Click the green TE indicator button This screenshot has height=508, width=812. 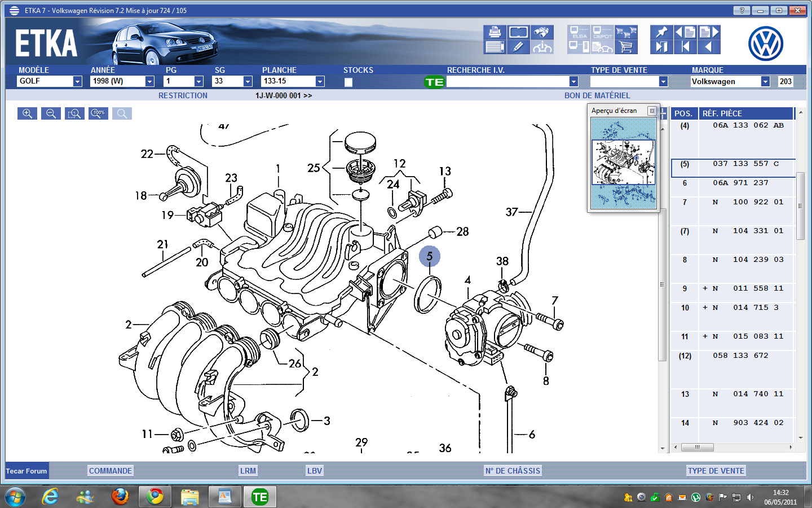434,82
